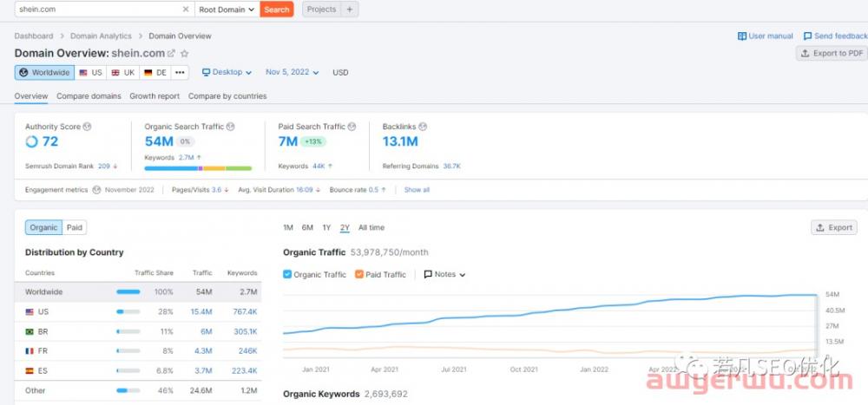
Task: Click BR keywords value 305.1K
Action: tap(246, 332)
